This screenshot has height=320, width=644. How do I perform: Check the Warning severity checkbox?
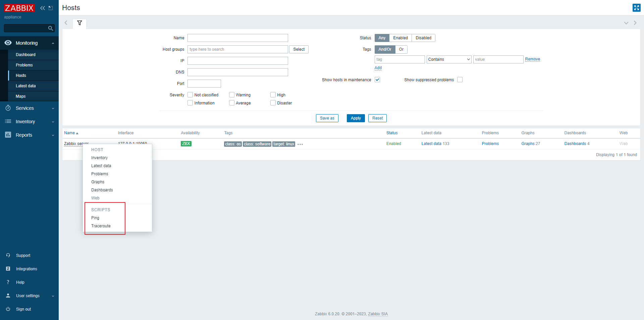coord(232,95)
